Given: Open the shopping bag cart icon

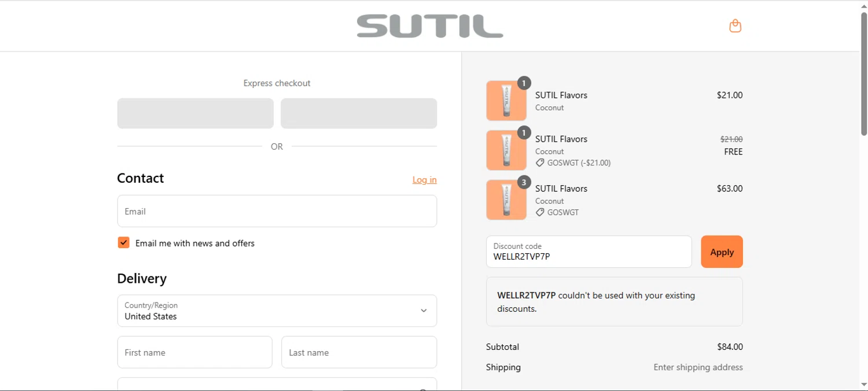Looking at the screenshot, I should (735, 26).
